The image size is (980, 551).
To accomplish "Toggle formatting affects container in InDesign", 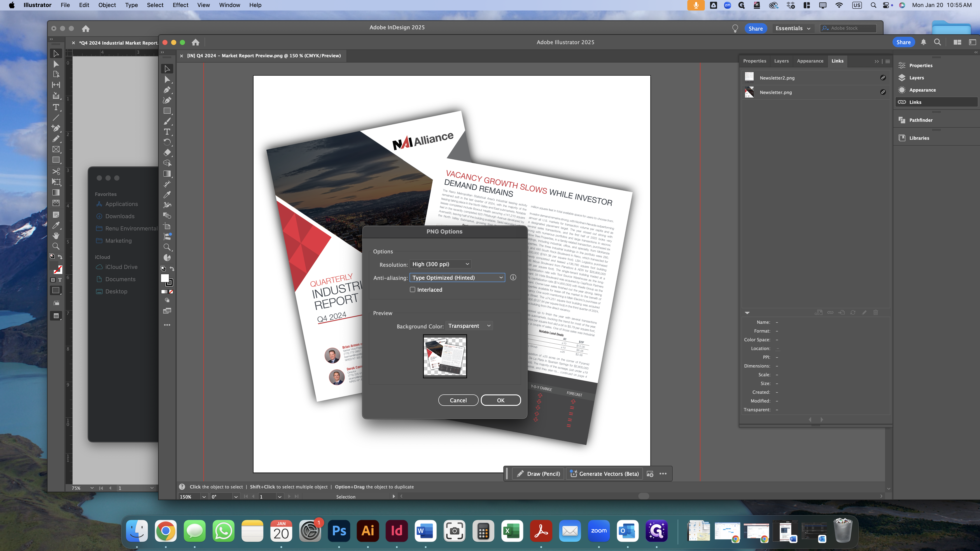I will coord(53,280).
